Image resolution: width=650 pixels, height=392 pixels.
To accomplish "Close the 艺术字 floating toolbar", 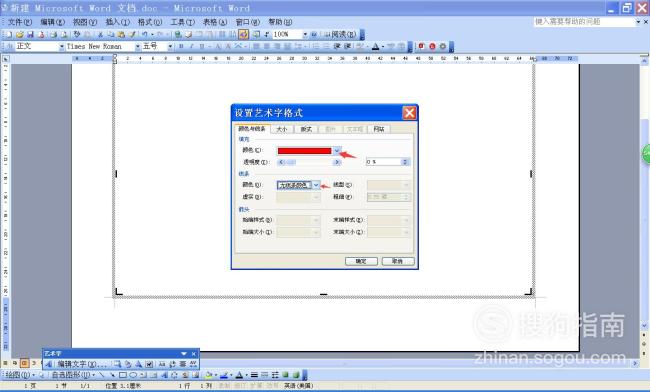I will click(194, 354).
